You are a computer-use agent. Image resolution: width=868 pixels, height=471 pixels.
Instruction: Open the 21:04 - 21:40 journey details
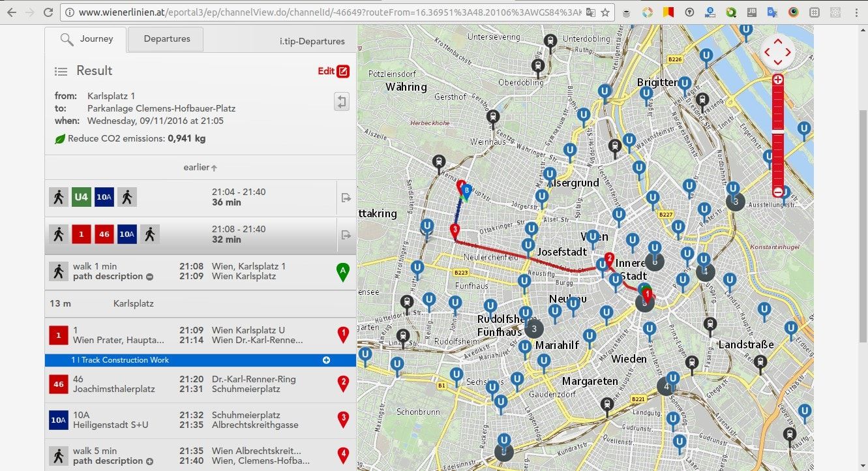point(346,198)
